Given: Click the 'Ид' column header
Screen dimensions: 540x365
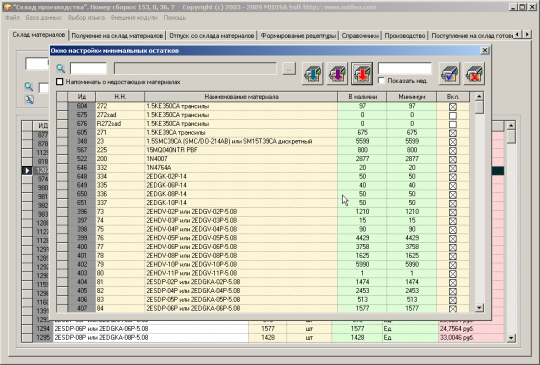Looking at the screenshot, I should pyautogui.click(x=82, y=97).
